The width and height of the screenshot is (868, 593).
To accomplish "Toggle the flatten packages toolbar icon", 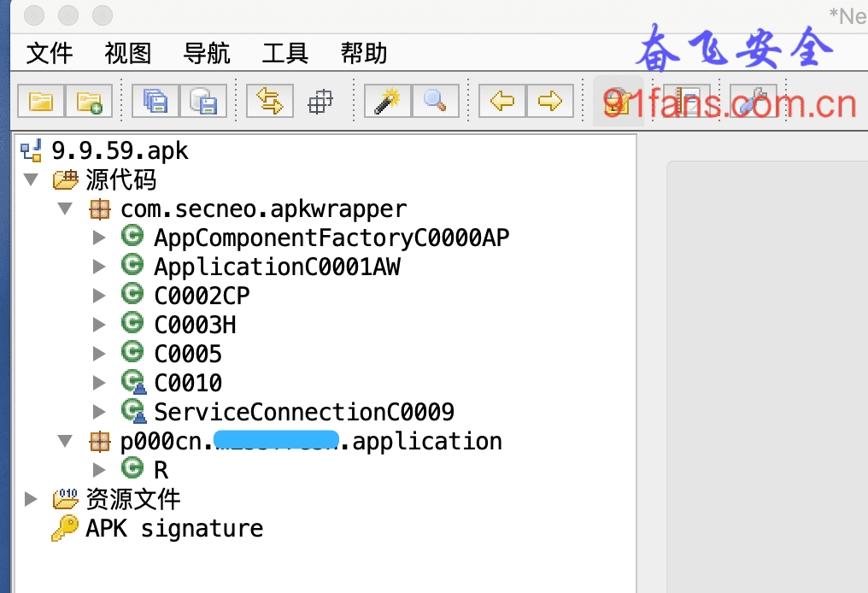I will 320,102.
